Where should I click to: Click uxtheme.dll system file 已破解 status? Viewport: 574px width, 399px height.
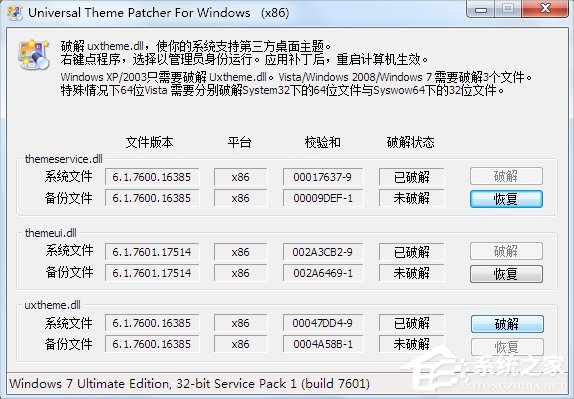tap(411, 323)
